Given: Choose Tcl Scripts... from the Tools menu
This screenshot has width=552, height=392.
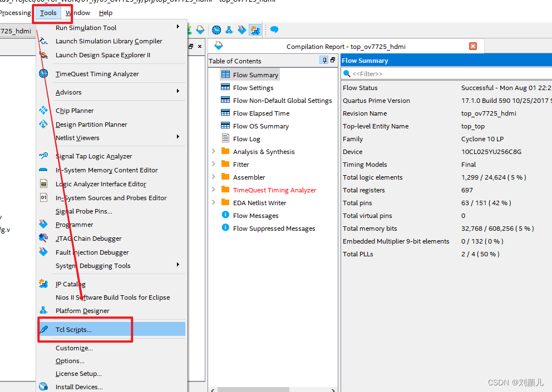Looking at the screenshot, I should (x=112, y=329).
